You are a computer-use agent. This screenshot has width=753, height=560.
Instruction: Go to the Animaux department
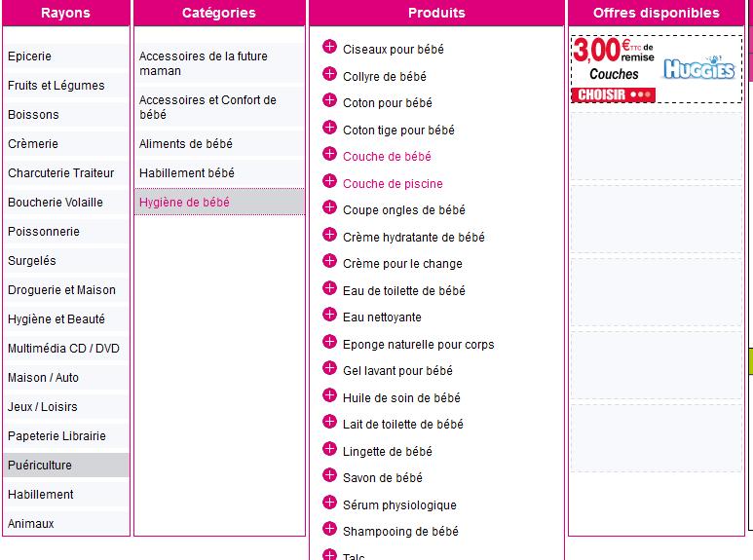[31, 523]
